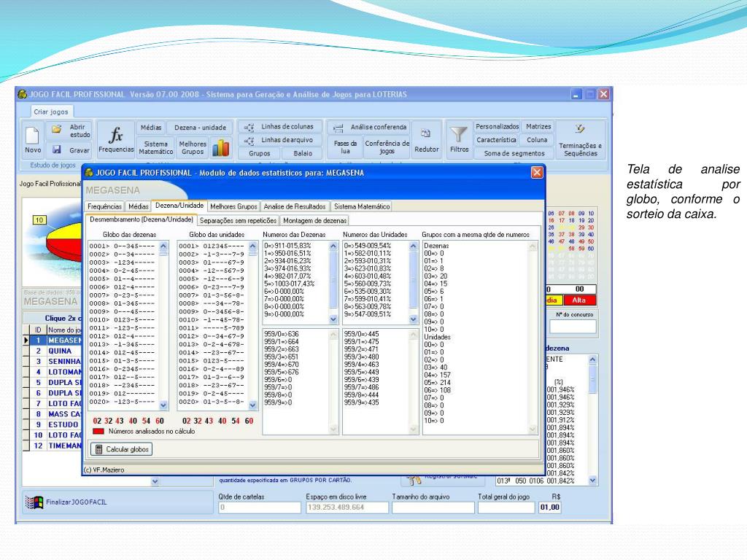Viewport: 747px width, 560px height.
Task: Switch to Separações sem repetições subtab
Action: pyautogui.click(x=238, y=220)
